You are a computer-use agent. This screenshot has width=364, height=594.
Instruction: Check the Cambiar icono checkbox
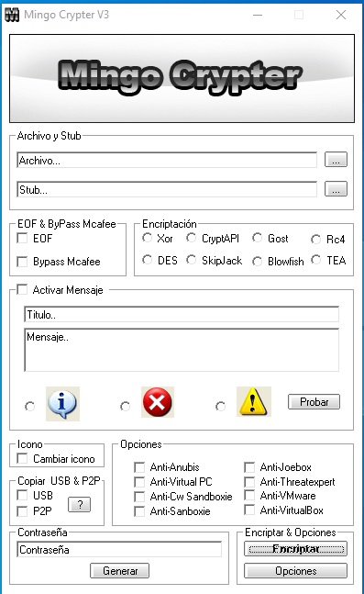point(22,458)
